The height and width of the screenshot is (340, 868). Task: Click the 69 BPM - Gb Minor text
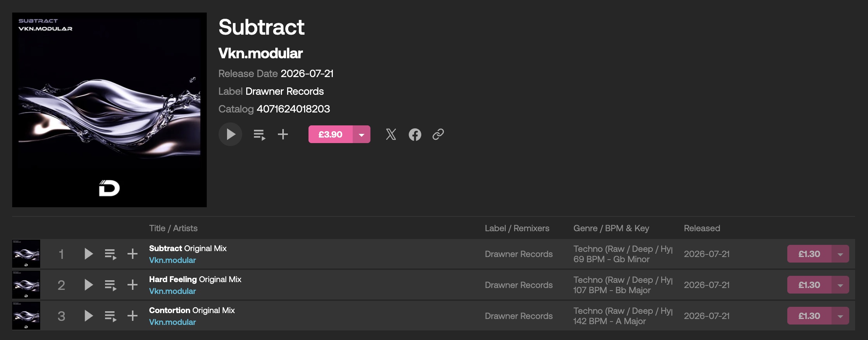(x=611, y=259)
